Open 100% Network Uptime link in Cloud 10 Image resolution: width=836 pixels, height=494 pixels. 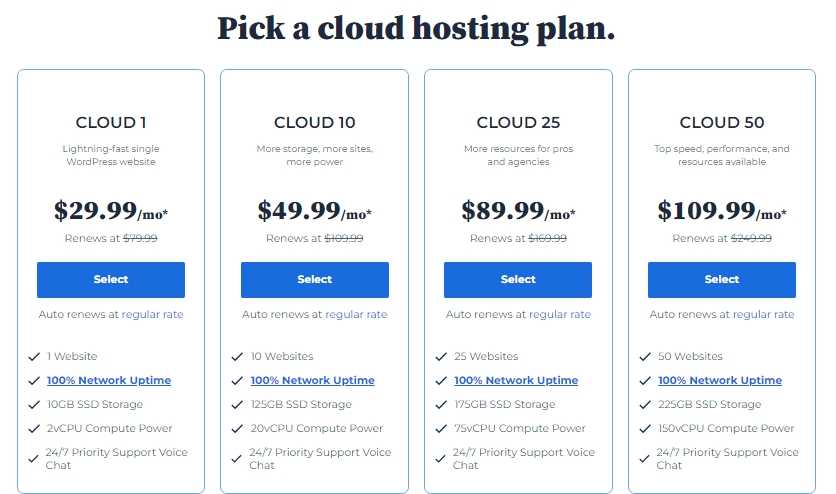click(312, 380)
